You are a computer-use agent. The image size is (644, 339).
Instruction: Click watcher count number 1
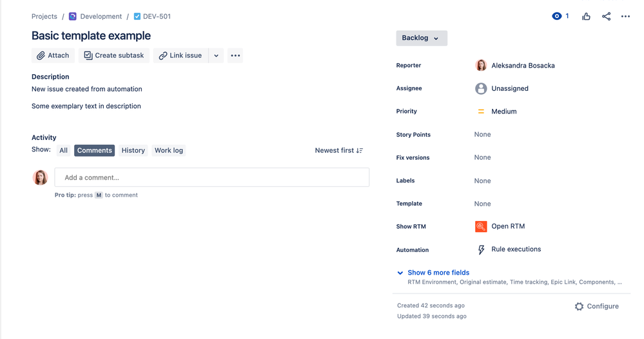[x=567, y=16]
